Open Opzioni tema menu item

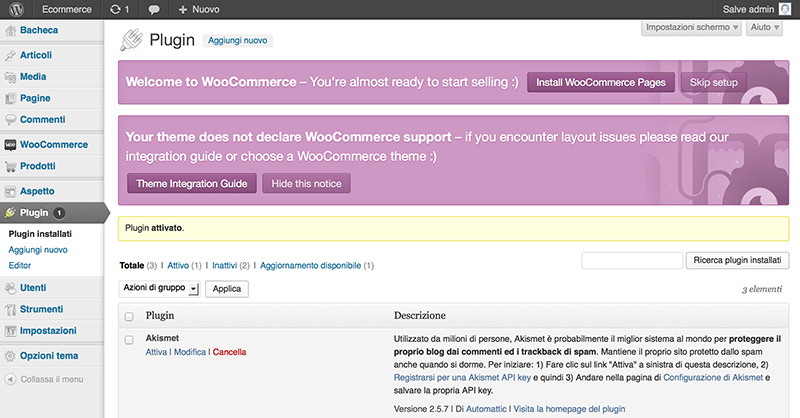pos(49,356)
